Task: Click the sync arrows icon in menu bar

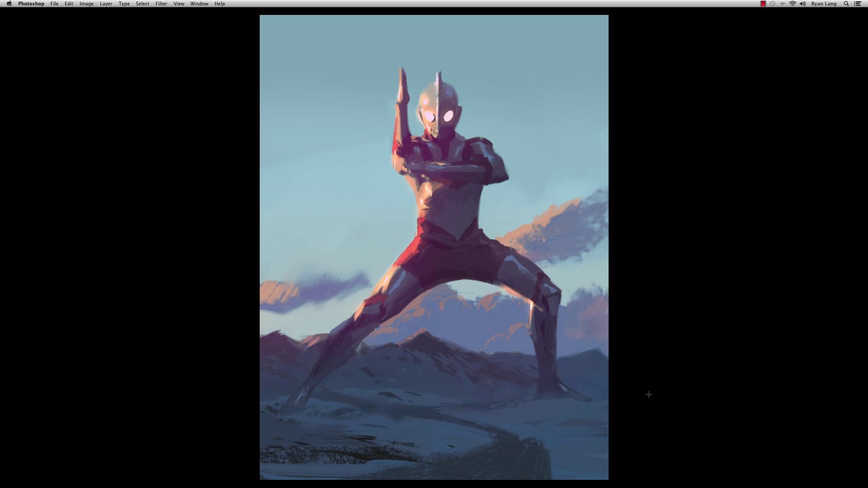Action: click(x=783, y=3)
